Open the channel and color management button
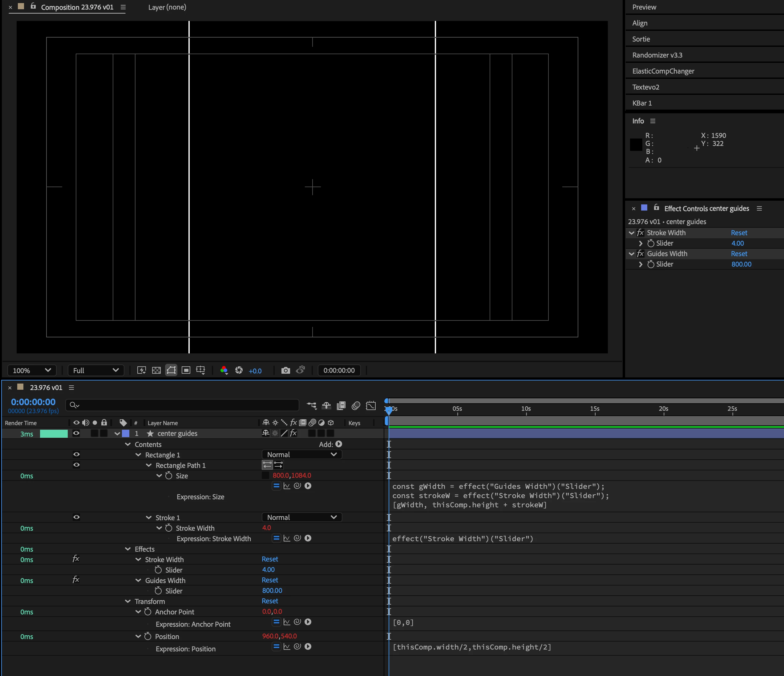Image resolution: width=784 pixels, height=676 pixels. (x=224, y=370)
